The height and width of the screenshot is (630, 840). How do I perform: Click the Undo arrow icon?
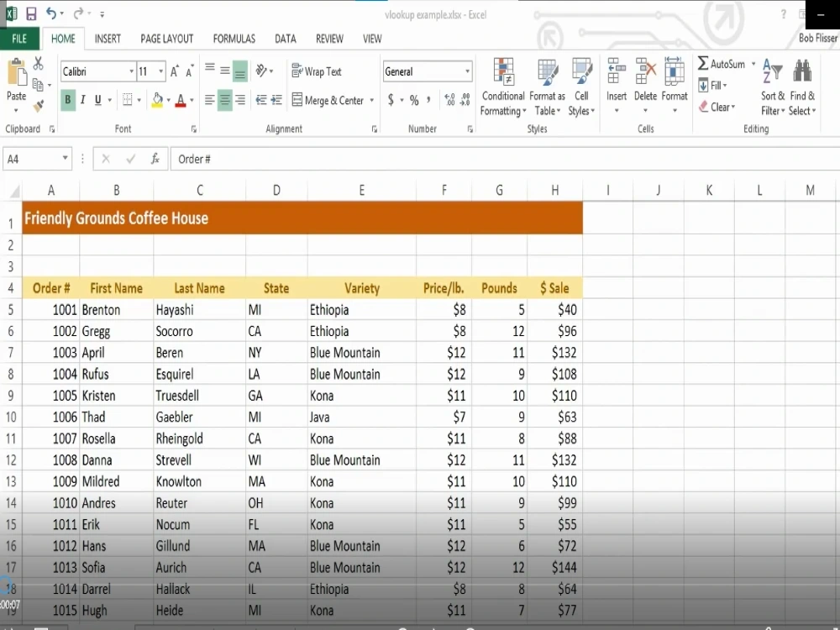click(51, 13)
